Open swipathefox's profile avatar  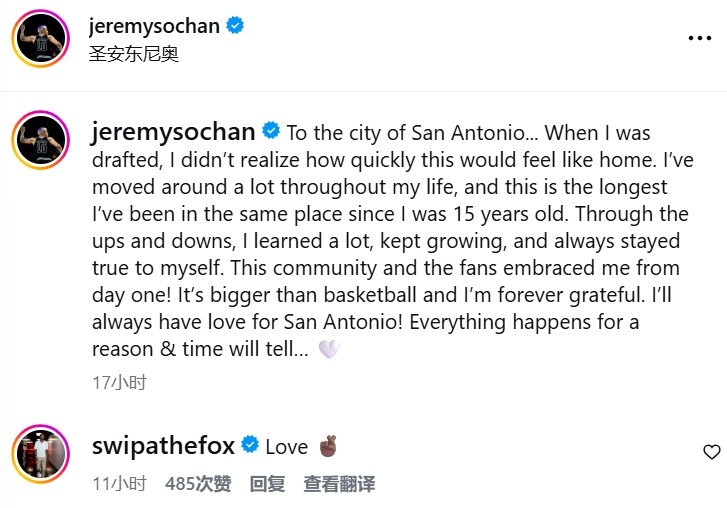(40, 454)
